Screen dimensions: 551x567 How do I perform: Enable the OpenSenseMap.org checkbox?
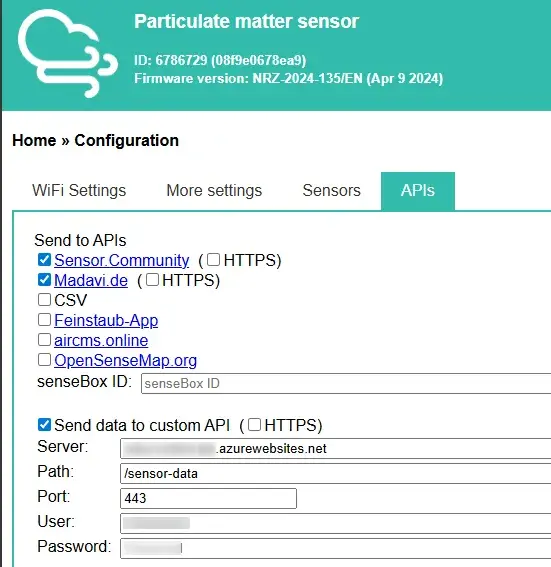(x=44, y=360)
